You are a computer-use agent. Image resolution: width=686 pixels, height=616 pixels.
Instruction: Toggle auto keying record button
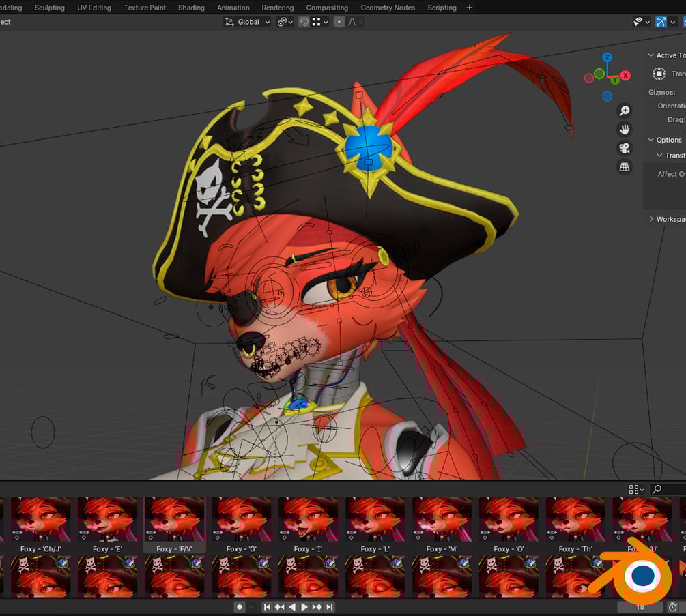[x=240, y=607]
